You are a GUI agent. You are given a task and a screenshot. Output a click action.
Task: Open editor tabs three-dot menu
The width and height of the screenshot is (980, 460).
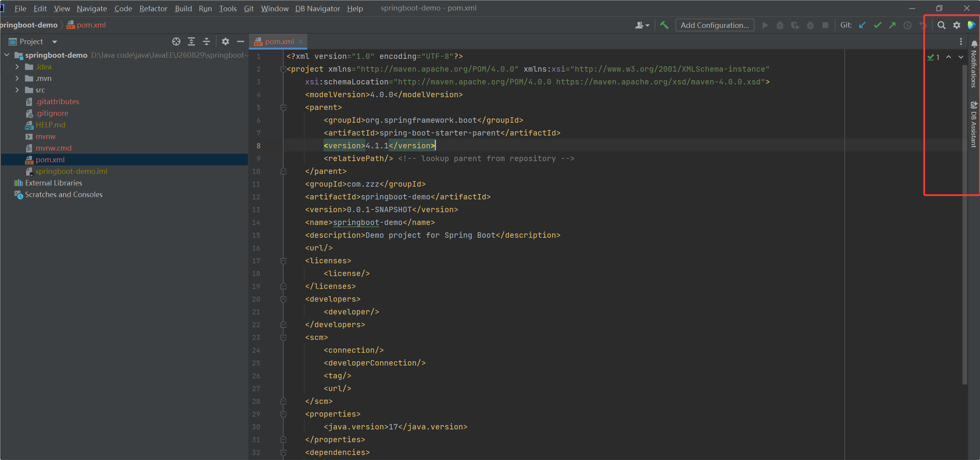961,41
